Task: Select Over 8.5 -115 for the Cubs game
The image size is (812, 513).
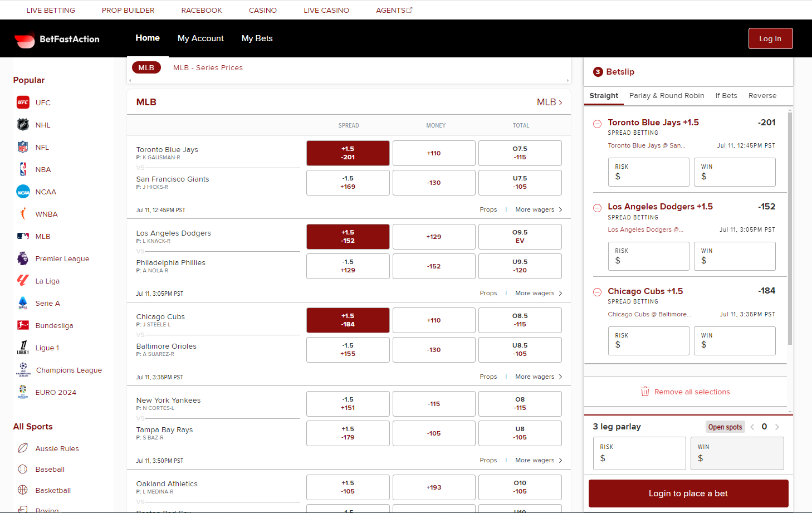Action: [x=520, y=320]
